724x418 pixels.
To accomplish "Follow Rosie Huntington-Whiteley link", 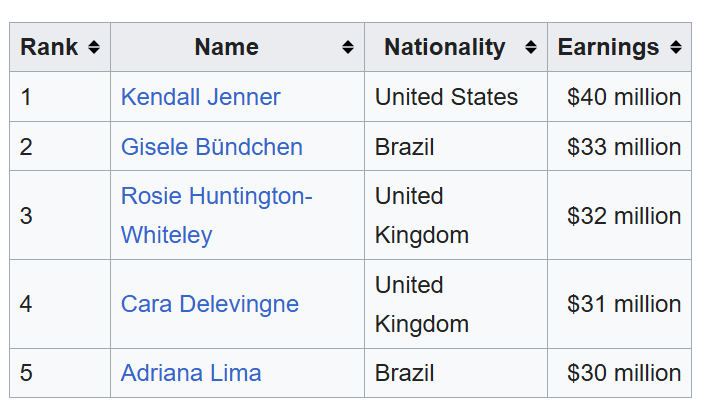I will coord(217,215).
